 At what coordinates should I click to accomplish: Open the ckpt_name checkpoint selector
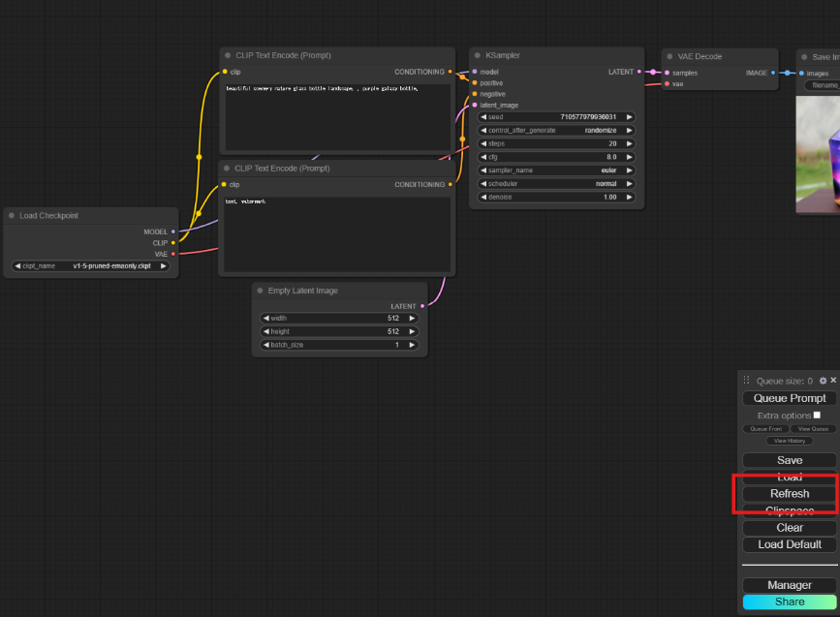click(x=90, y=266)
